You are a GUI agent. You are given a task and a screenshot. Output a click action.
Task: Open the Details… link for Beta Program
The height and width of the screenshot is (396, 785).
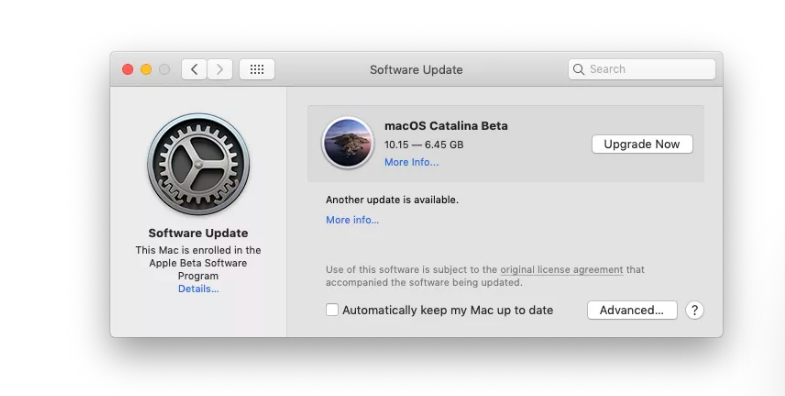click(x=199, y=289)
